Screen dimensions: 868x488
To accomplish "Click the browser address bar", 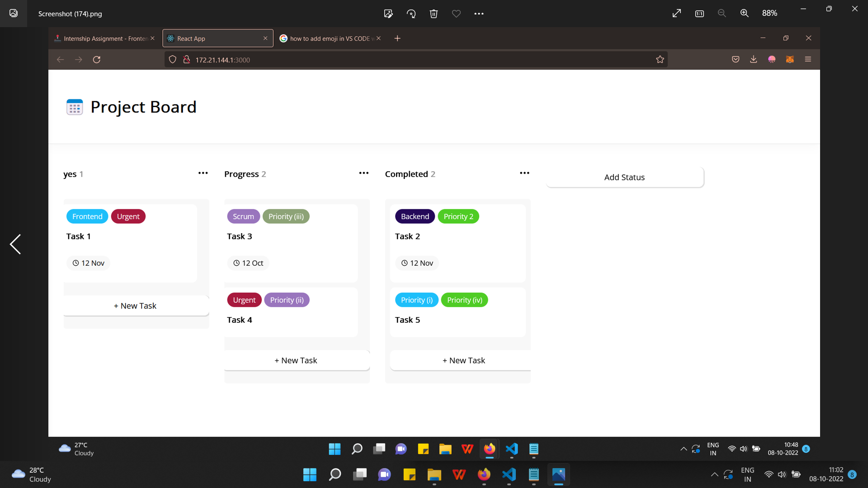I will (x=407, y=59).
